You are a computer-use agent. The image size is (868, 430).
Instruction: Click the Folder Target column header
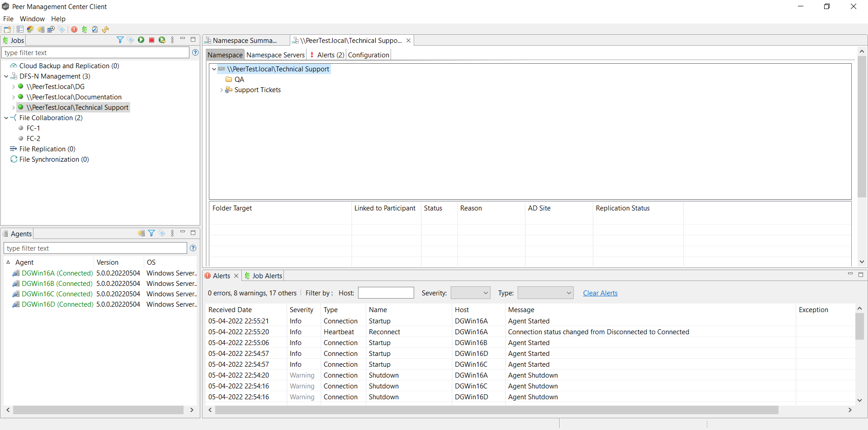(280, 208)
